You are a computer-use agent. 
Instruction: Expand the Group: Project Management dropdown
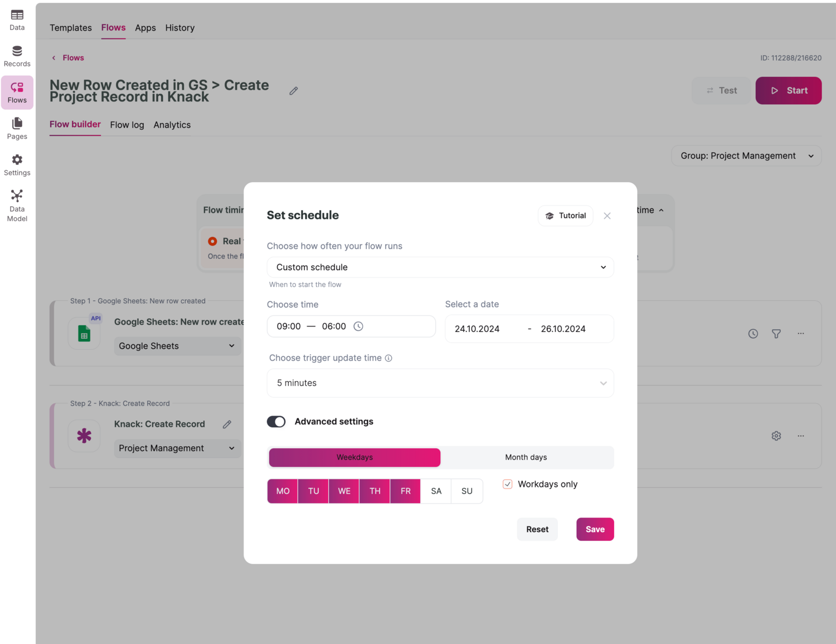746,156
